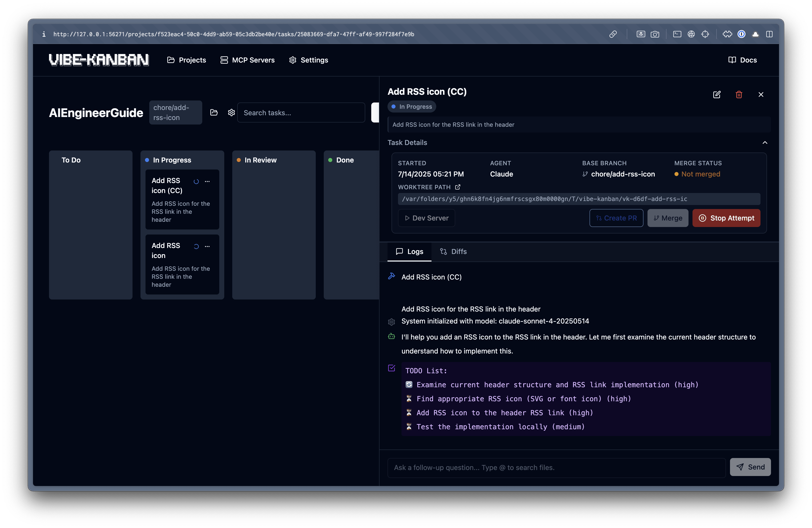Open the worktree path external link icon

pyautogui.click(x=457, y=187)
